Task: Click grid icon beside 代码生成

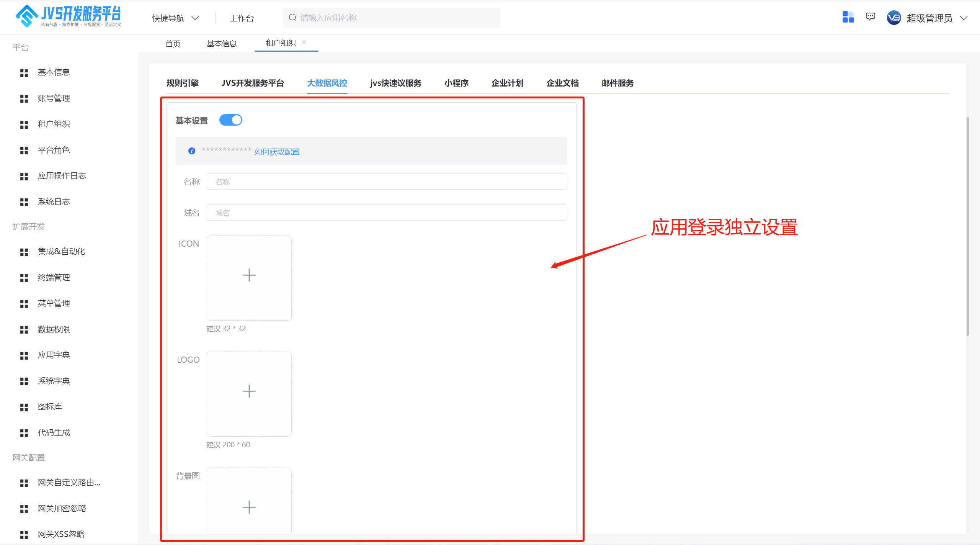Action: point(24,433)
